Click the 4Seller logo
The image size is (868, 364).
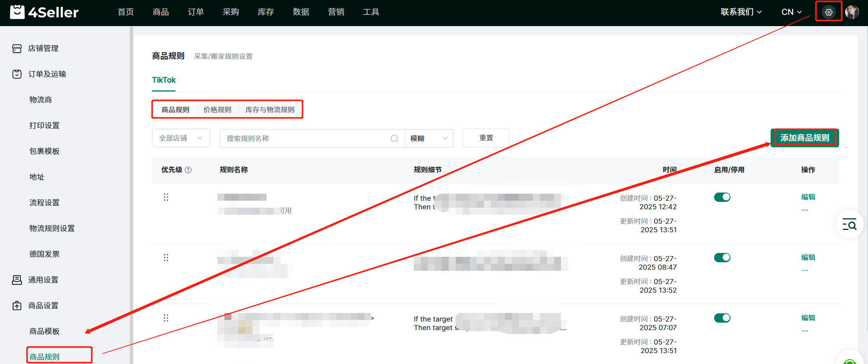pos(44,12)
